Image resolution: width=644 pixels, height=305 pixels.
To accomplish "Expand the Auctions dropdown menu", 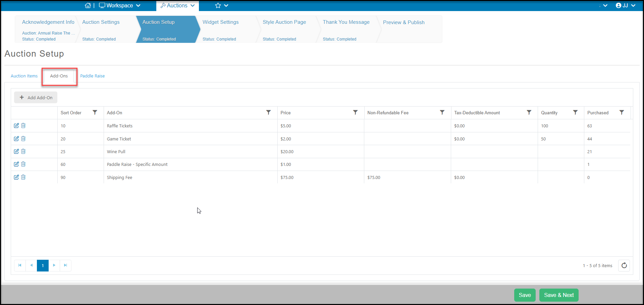I will (x=177, y=5).
